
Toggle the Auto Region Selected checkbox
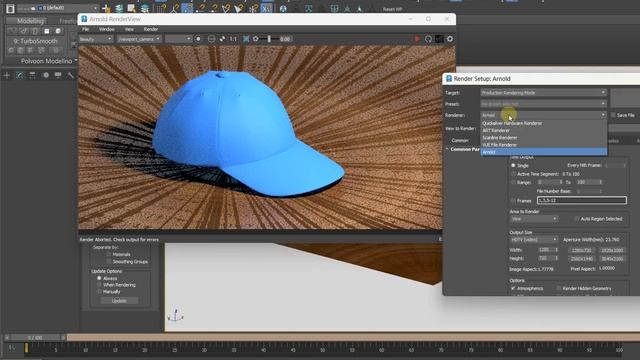(576, 219)
